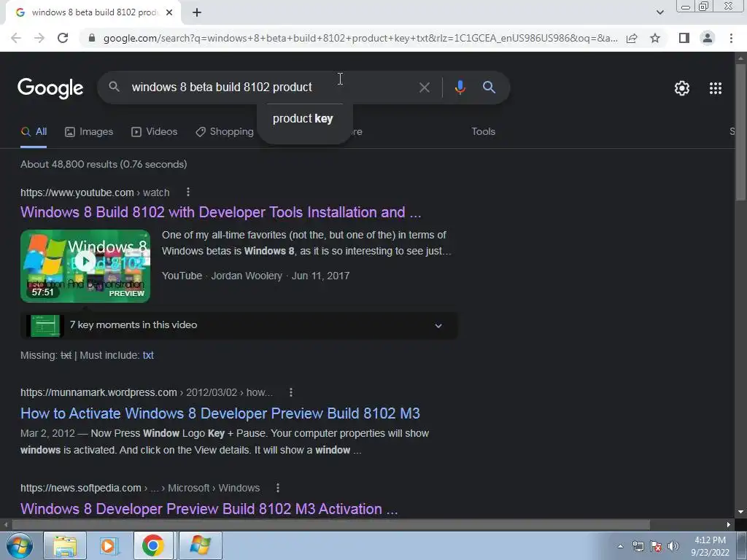Select the 'product key' suggestion

(303, 119)
